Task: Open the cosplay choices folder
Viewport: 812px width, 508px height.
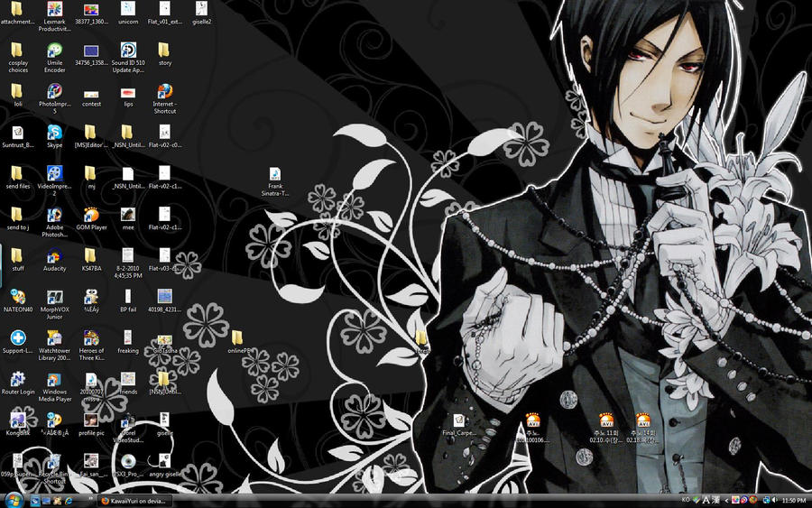Action: [x=18, y=58]
